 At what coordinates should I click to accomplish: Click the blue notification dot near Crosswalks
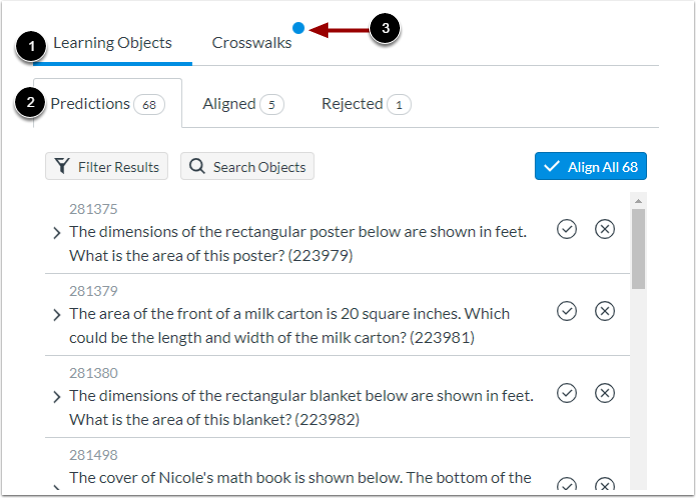pos(299,28)
